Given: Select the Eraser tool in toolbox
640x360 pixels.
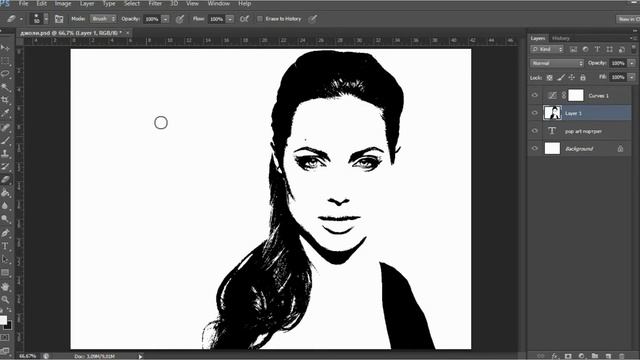Looking at the screenshot, I should coord(5,180).
